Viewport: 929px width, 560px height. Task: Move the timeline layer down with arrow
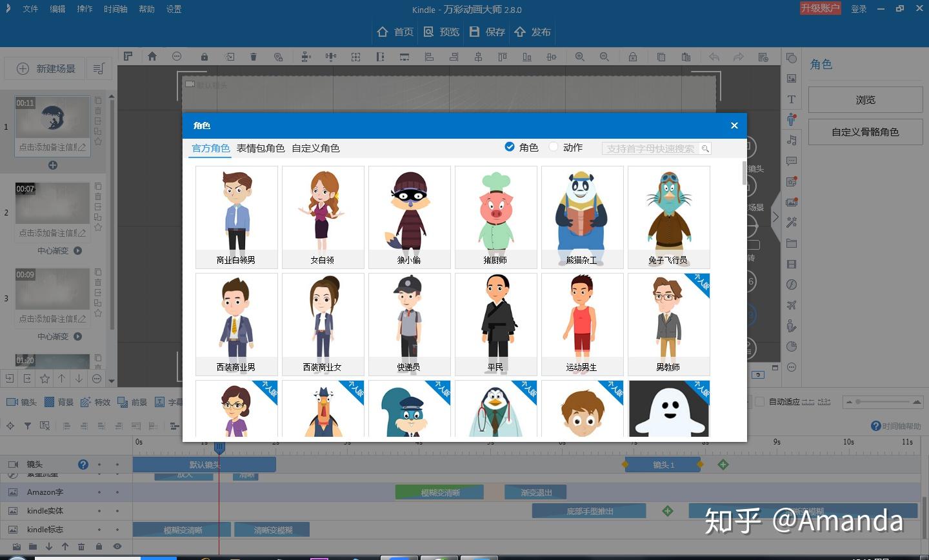[48, 546]
